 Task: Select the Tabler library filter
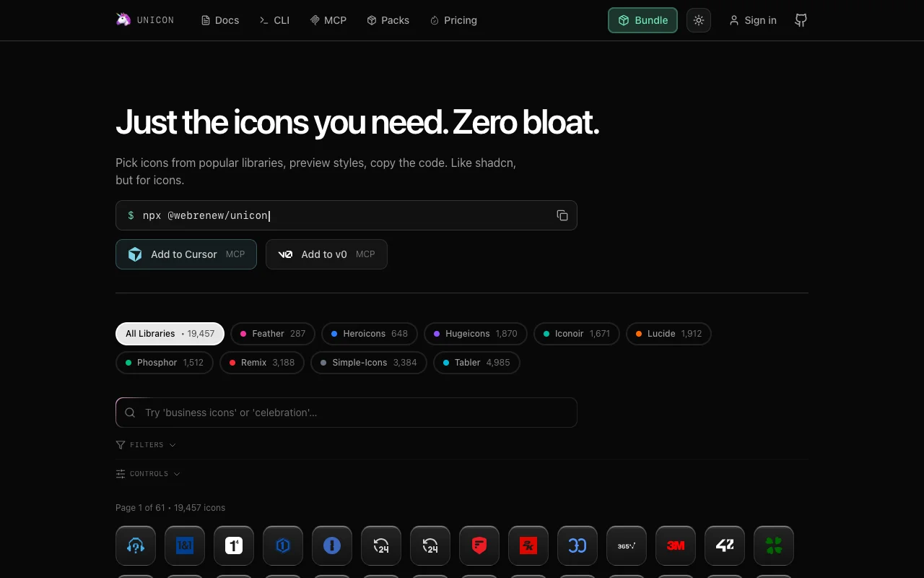click(476, 362)
